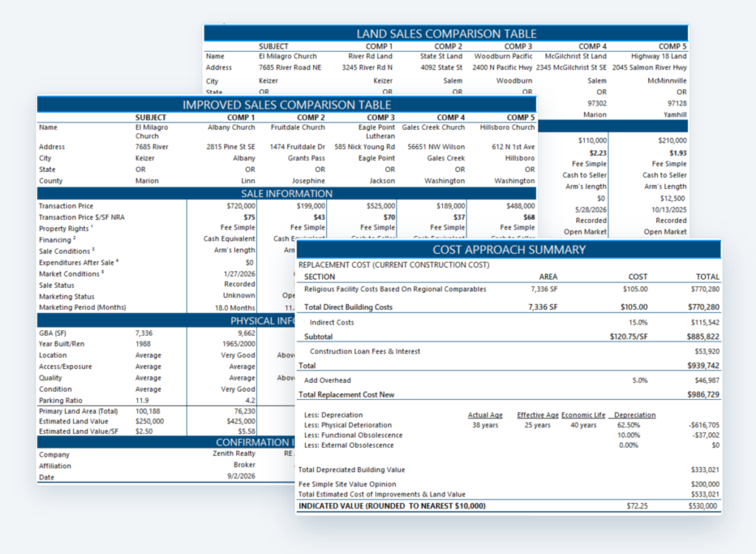The image size is (756, 554).
Task: Select year built '1965/2000'
Action: (238, 344)
